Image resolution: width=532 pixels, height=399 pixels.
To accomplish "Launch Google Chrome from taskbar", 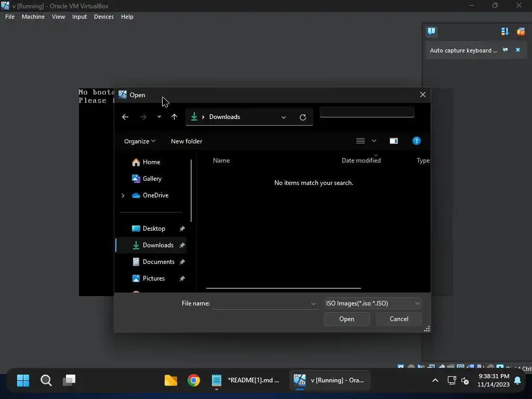I will [194, 380].
